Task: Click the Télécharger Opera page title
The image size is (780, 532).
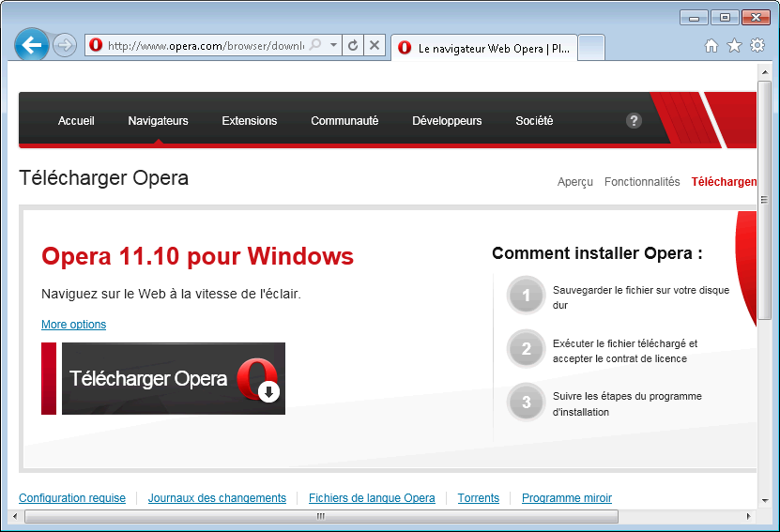Action: tap(104, 178)
